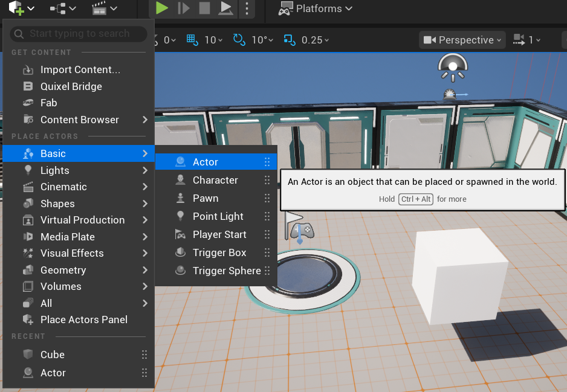Click the drag handle beside Trigger Box
The height and width of the screenshot is (392, 567).
(267, 252)
